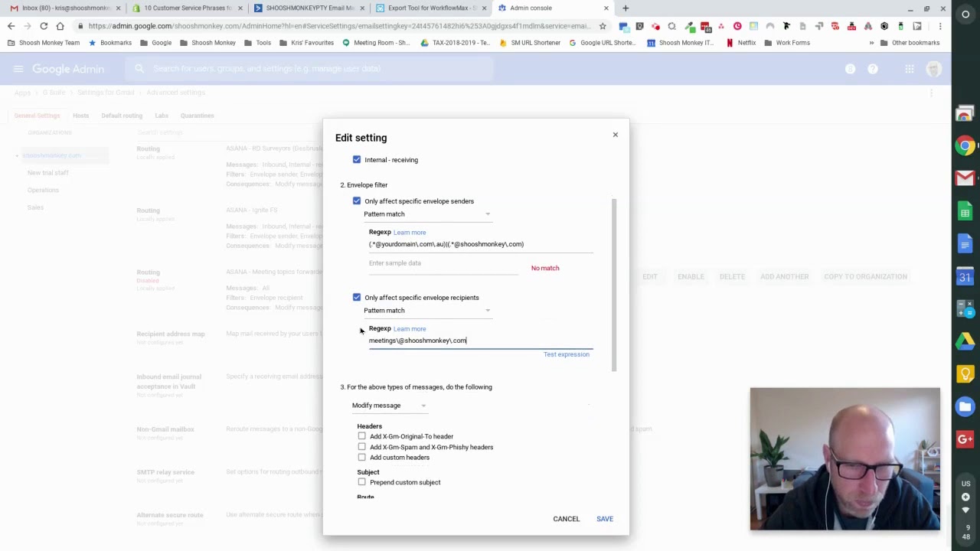Click the Google Admin search field
This screenshot has height=551, width=980.
tap(310, 69)
